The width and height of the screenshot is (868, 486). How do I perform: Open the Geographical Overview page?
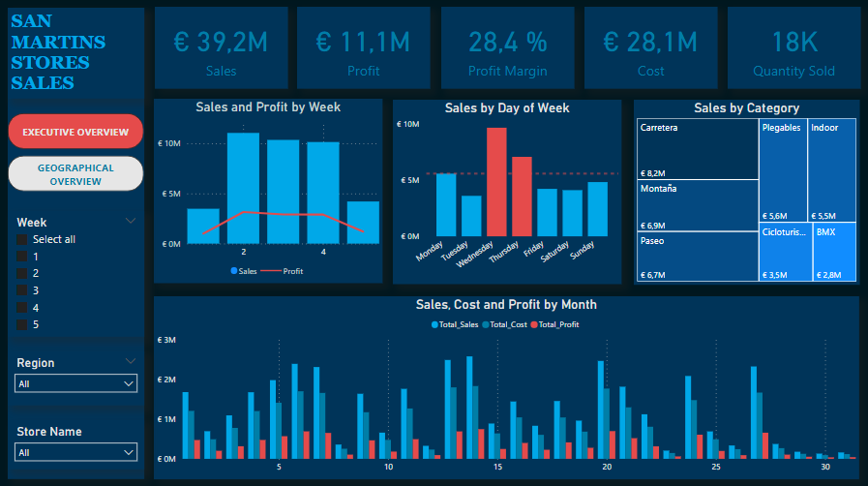coord(75,174)
